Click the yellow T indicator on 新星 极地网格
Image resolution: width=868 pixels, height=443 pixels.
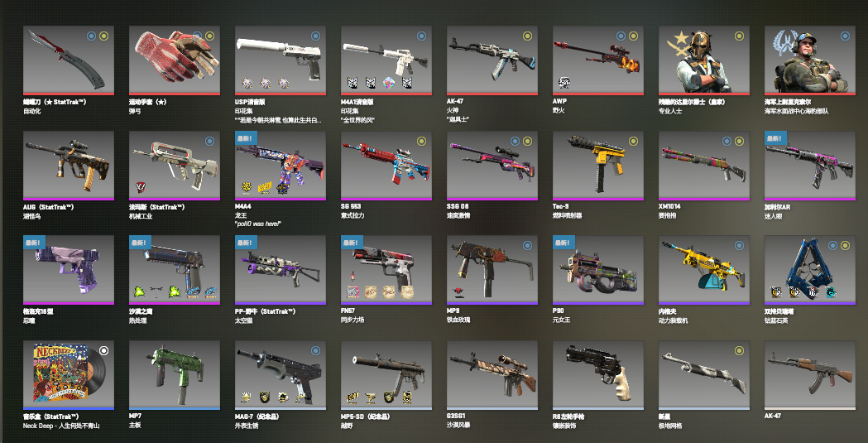click(739, 350)
